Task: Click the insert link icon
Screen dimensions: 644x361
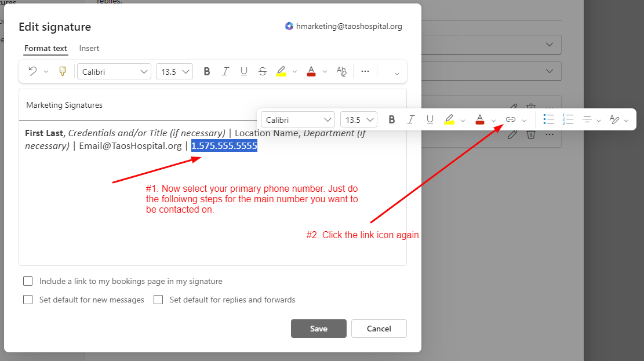Action: coord(511,119)
